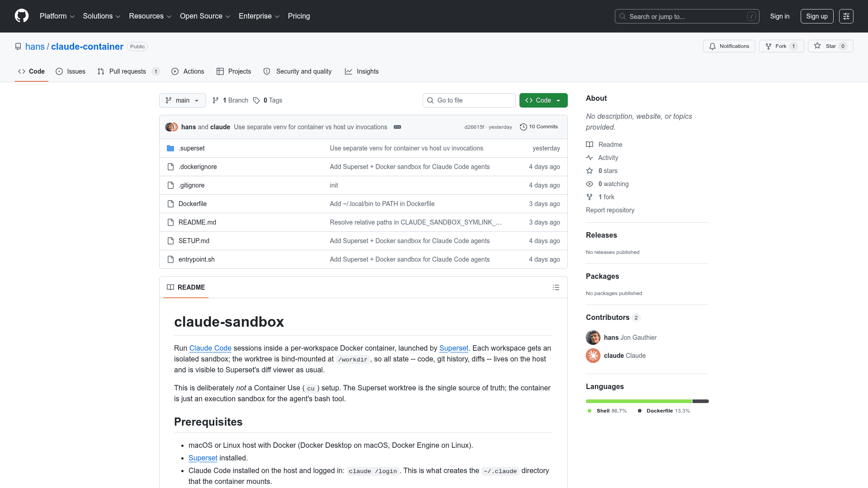Open Dockerfile 13.3% language link
Viewport: 868px width, 488px height.
[664, 411]
